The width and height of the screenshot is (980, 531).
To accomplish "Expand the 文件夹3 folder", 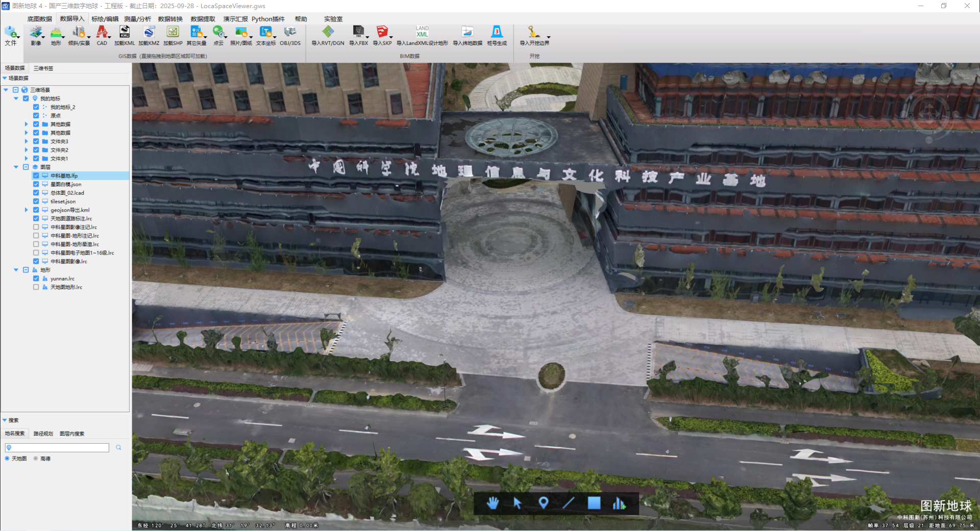I will click(26, 141).
